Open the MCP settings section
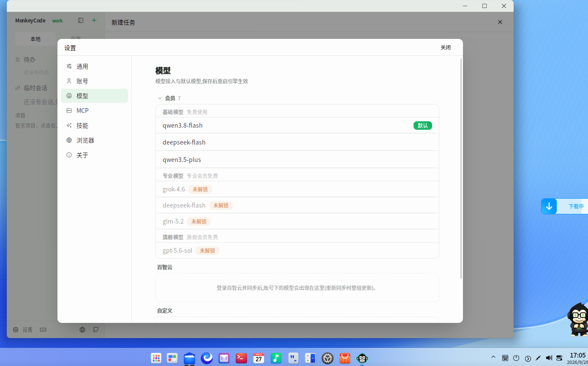The width and height of the screenshot is (588, 366). 94,110
